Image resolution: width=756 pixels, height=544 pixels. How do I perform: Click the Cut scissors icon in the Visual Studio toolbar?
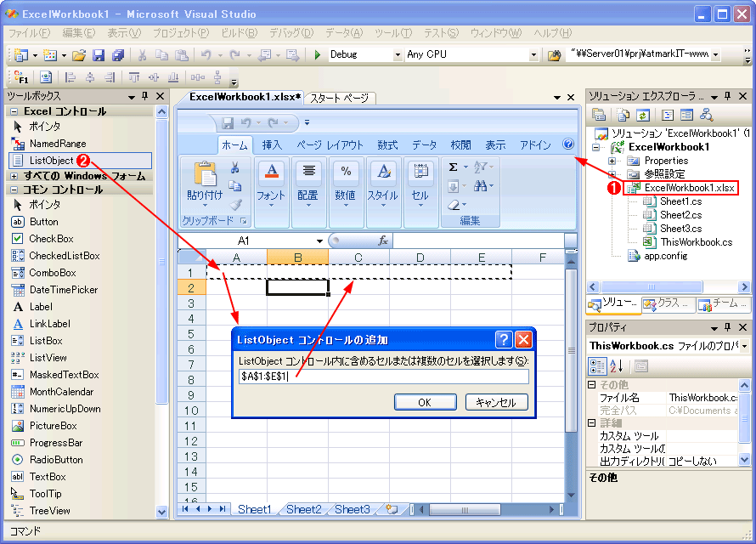click(x=142, y=55)
